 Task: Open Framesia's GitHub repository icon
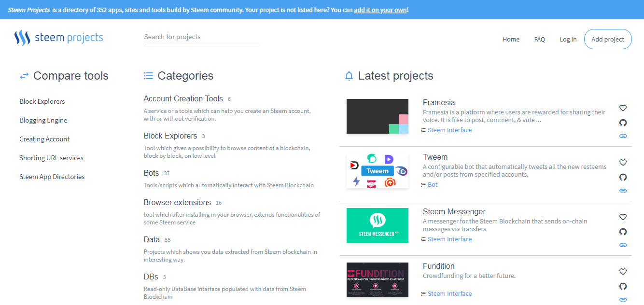click(x=623, y=123)
